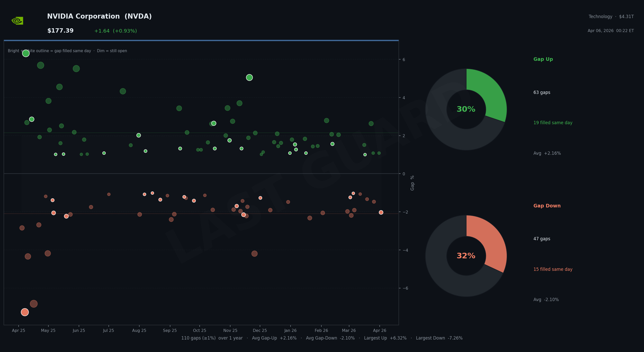Image resolution: width=644 pixels, height=352 pixels.
Task: Click the bright green bubble near Dec 25 at 5%
Action: tap(249, 78)
